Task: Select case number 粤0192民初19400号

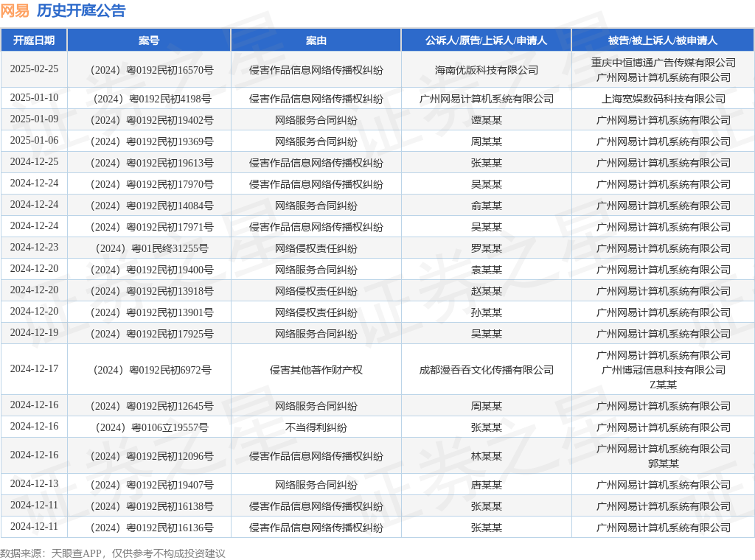Action: point(152,270)
